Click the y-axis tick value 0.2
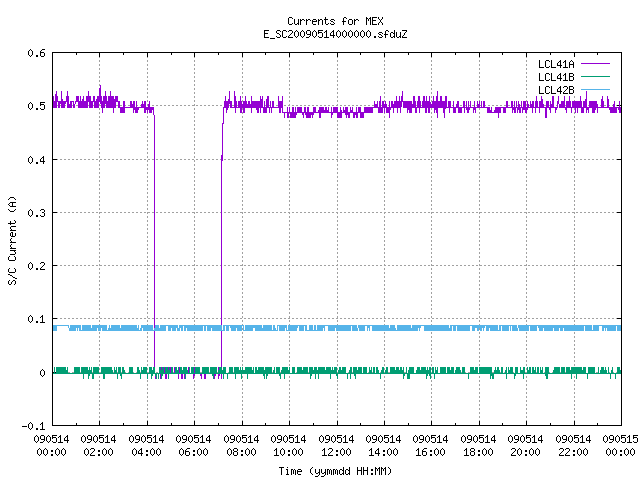640x480 pixels. point(36,266)
